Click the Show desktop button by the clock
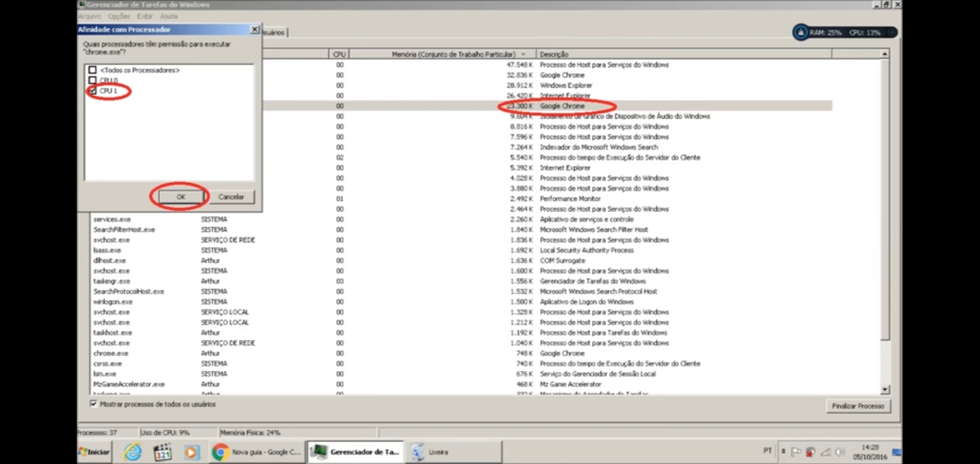 pos(897,452)
